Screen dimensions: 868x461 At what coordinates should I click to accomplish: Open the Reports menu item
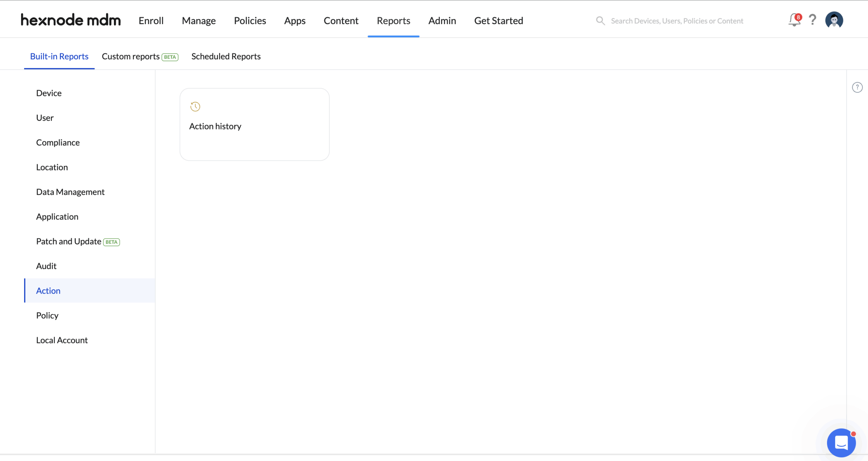[x=393, y=20]
